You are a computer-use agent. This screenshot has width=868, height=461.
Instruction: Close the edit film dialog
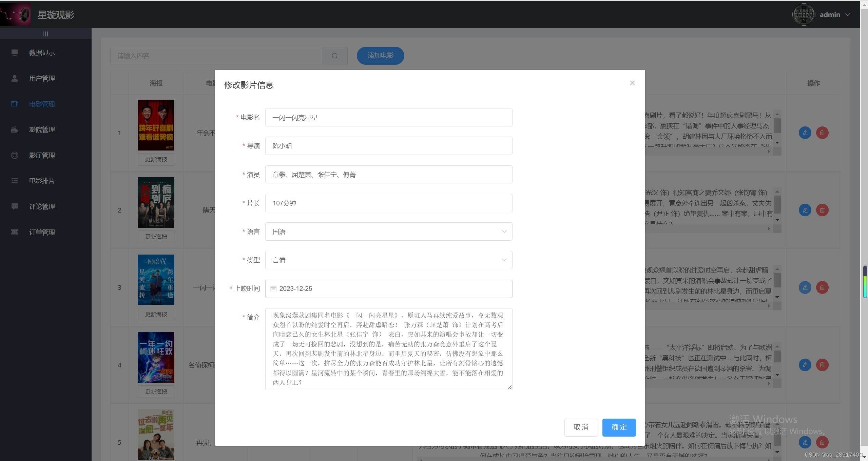(632, 83)
